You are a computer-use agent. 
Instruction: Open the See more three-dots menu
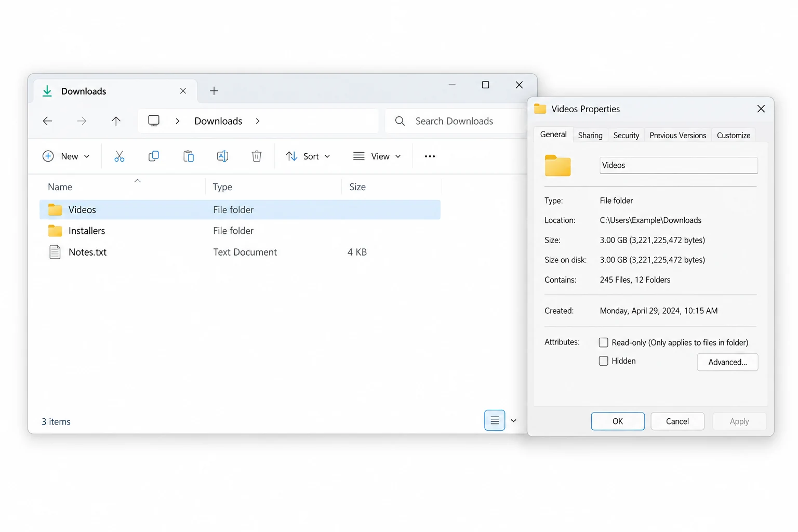coord(430,156)
